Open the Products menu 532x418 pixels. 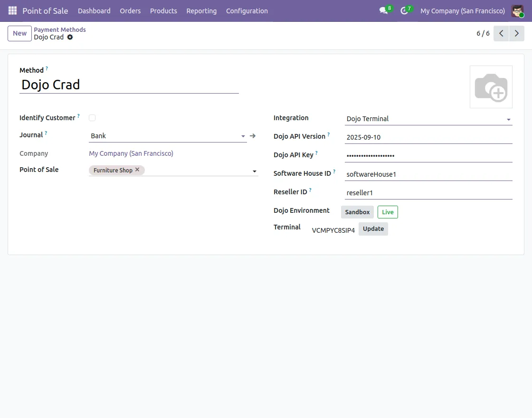163,11
